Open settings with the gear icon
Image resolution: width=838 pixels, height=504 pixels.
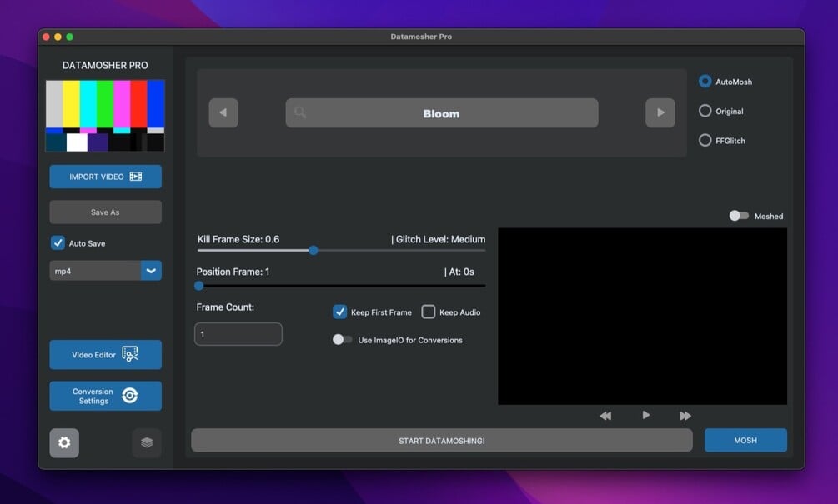click(64, 442)
